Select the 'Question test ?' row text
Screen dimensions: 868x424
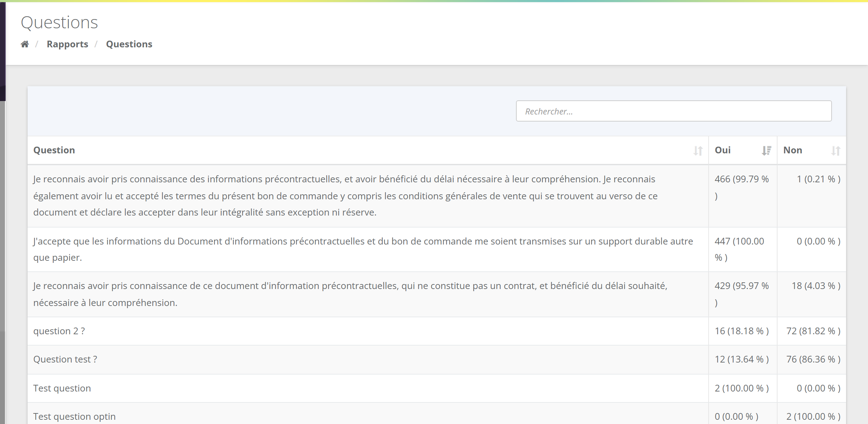pyautogui.click(x=65, y=359)
